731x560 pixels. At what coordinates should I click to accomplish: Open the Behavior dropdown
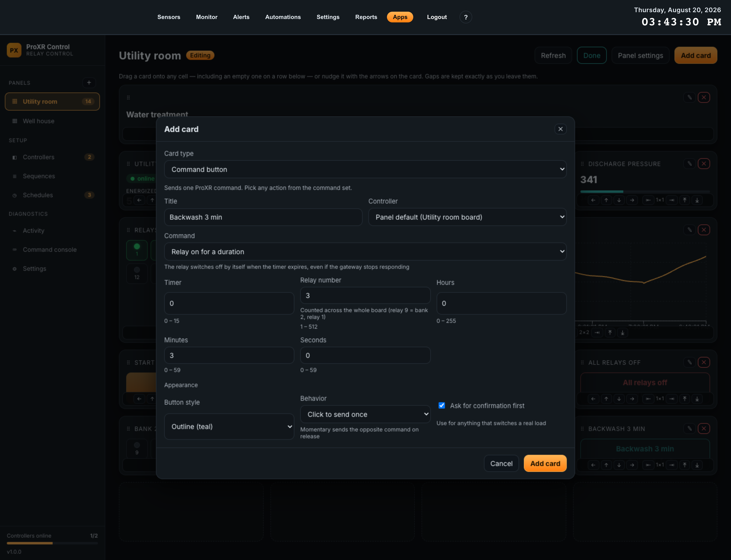[365, 414]
